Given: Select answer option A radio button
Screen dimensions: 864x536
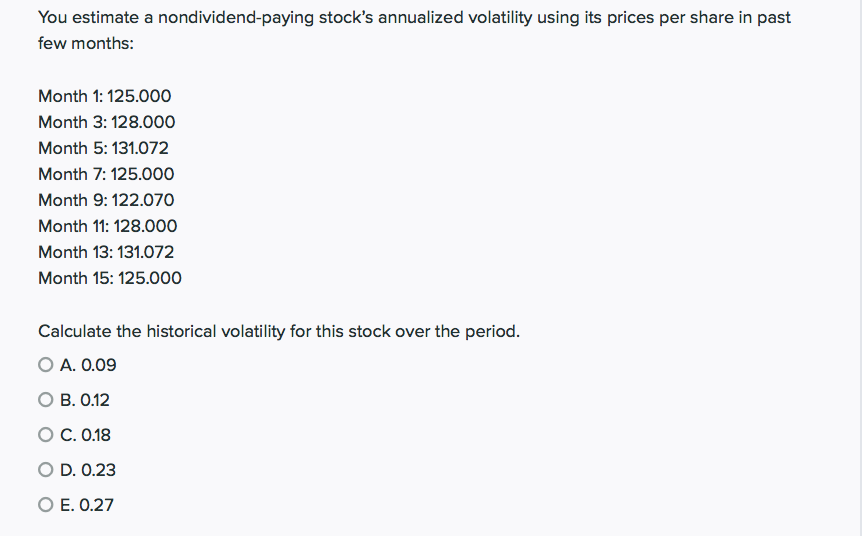Looking at the screenshot, I should tap(45, 366).
